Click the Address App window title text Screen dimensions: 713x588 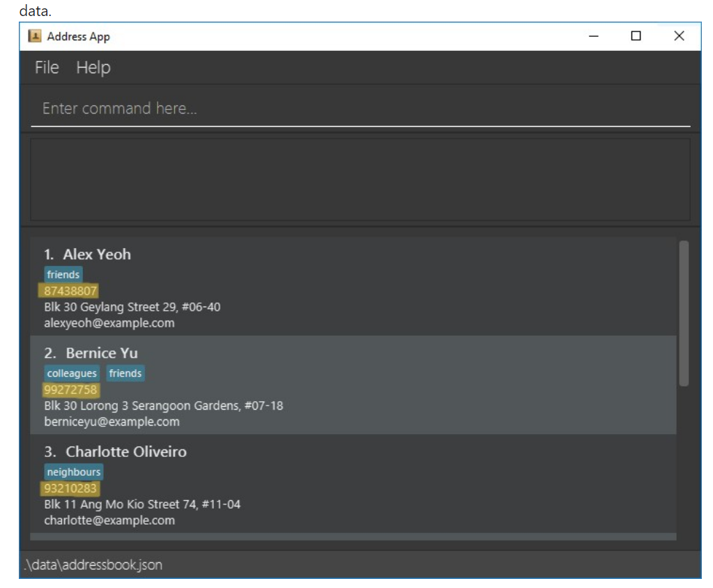click(78, 36)
